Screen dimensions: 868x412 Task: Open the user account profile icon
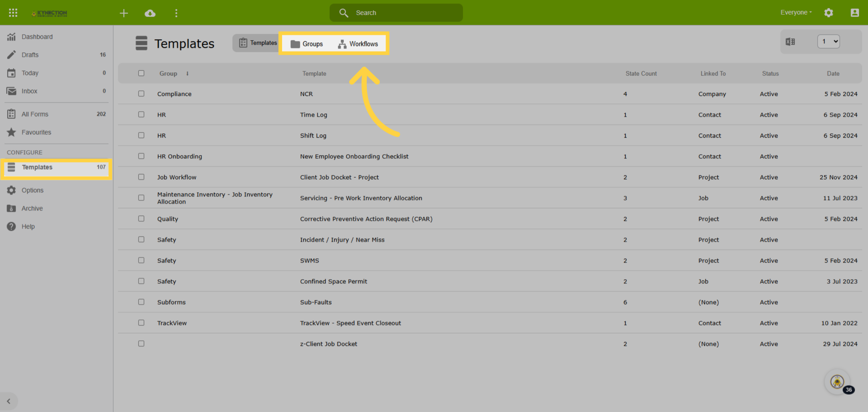[x=855, y=13]
